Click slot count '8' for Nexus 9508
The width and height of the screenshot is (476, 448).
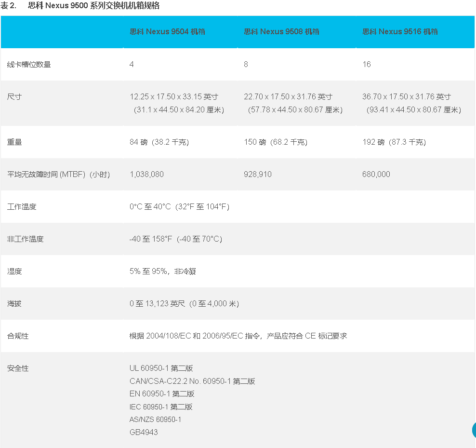(x=246, y=65)
